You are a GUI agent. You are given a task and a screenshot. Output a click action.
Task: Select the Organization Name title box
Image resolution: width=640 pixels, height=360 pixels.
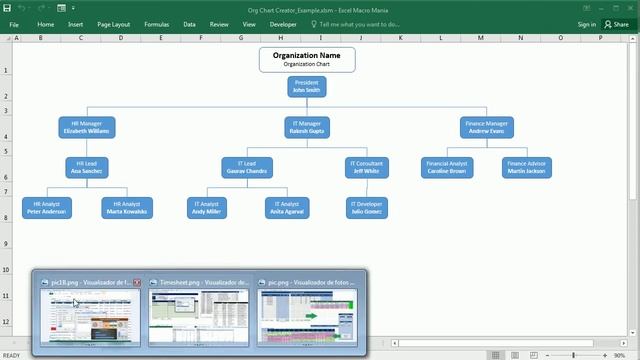(x=307, y=60)
